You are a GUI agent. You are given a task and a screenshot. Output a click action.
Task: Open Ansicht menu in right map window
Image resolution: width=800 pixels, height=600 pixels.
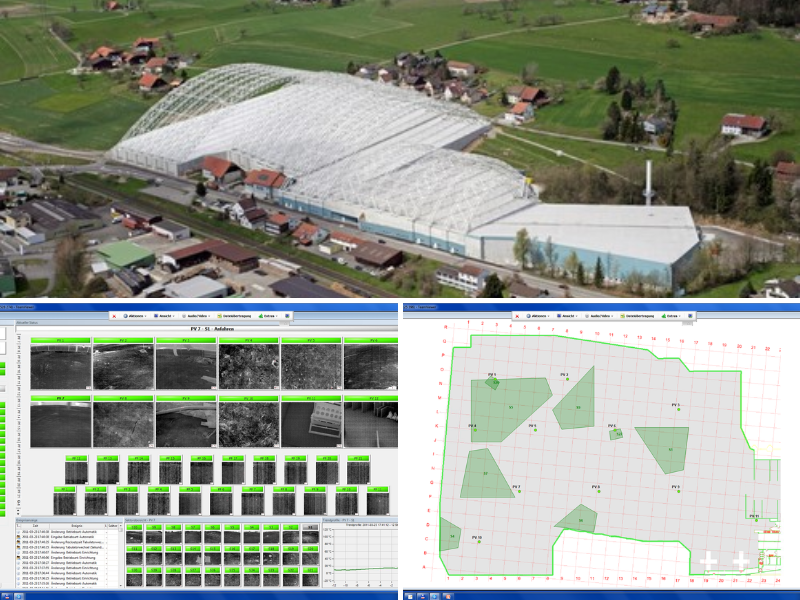coord(568,316)
